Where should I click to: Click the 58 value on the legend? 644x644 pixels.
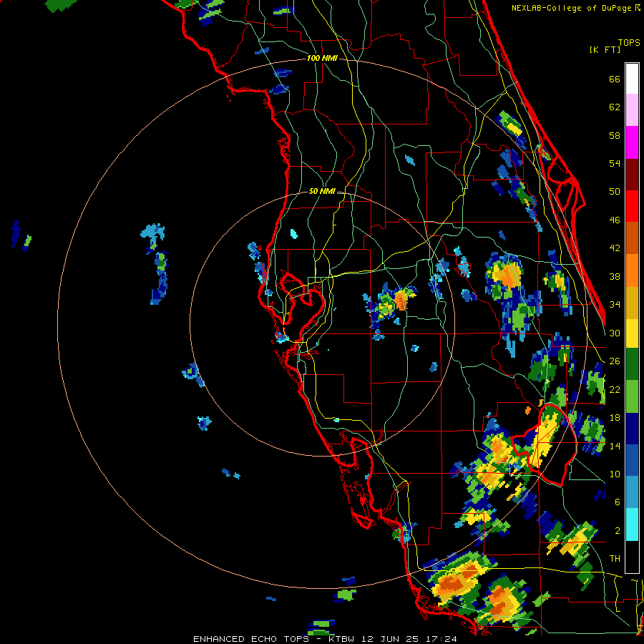[x=615, y=135]
